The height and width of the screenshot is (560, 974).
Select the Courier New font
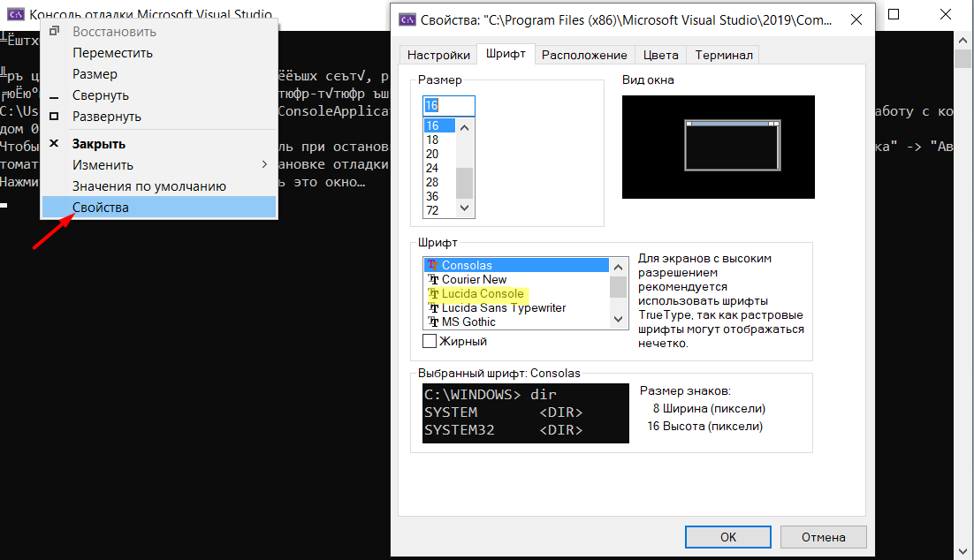point(516,279)
